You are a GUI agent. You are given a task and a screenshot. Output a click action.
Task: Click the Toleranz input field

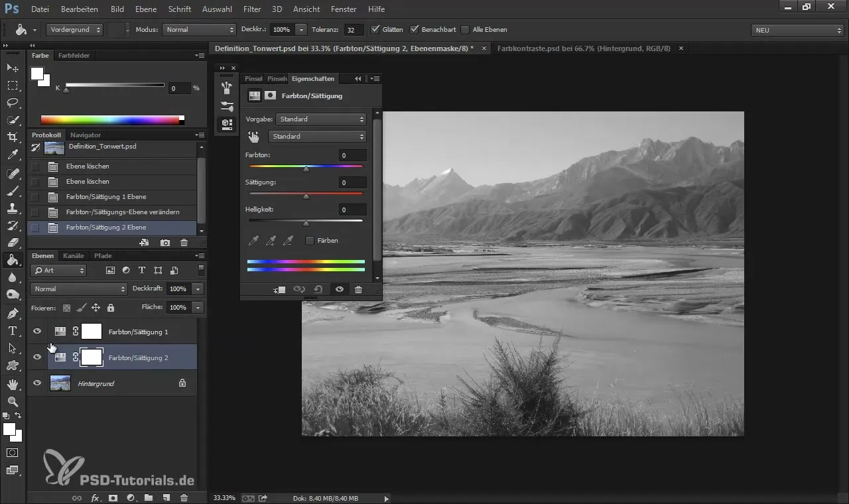354,30
